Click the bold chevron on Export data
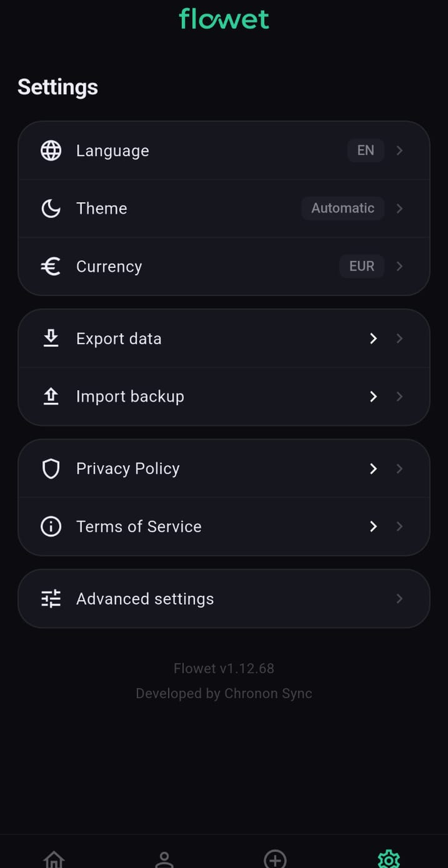The width and height of the screenshot is (448, 868). coord(373,338)
